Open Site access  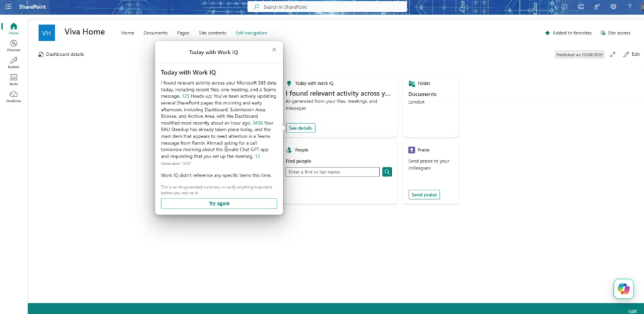point(615,33)
